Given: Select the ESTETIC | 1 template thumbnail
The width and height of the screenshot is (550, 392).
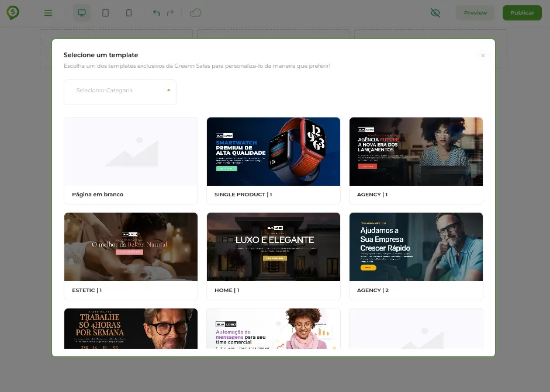Looking at the screenshot, I should coord(131,247).
